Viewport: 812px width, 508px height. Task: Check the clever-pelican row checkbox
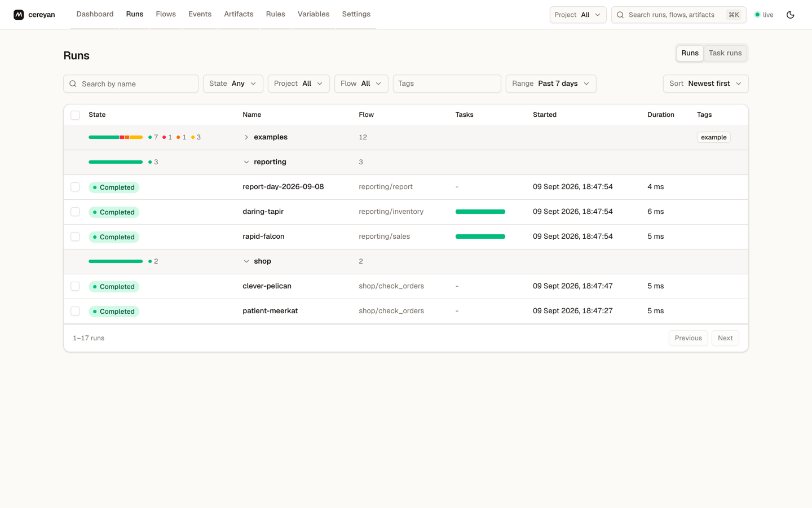pyautogui.click(x=75, y=286)
